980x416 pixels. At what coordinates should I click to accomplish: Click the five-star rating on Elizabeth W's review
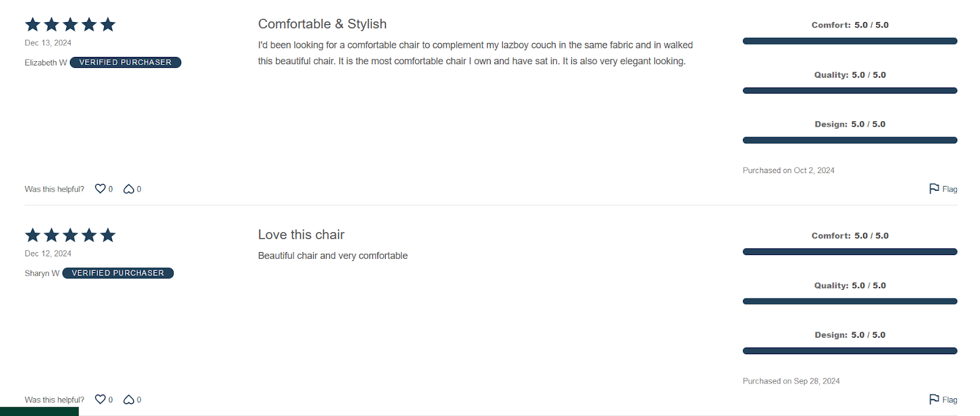coord(70,24)
